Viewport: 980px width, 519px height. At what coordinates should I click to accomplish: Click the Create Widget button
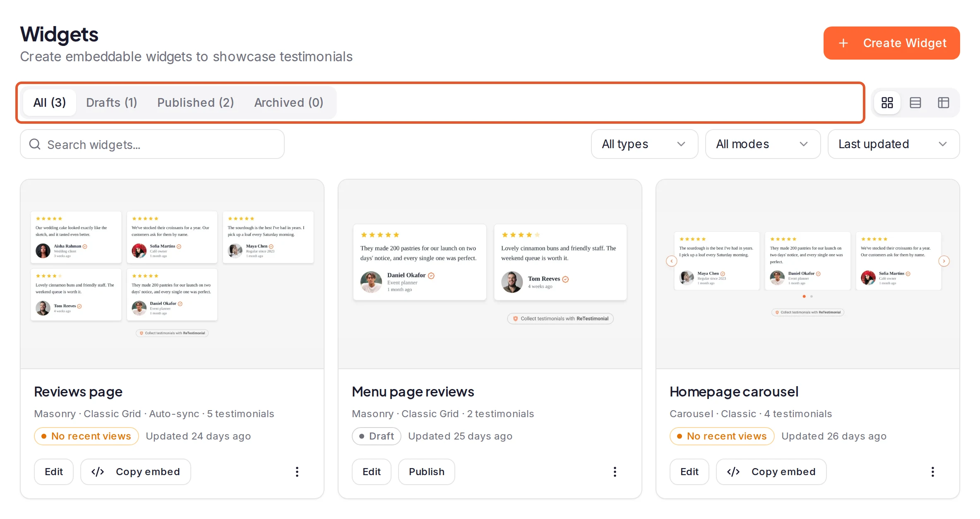coord(891,43)
